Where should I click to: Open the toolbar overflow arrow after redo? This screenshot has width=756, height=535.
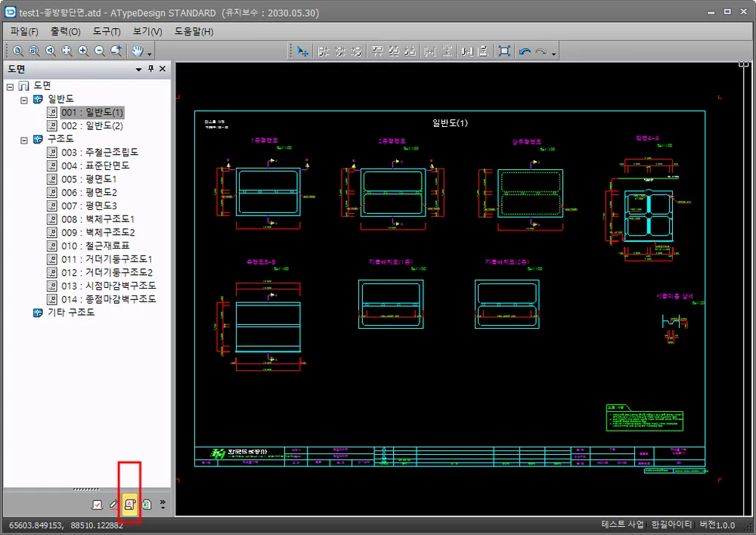[x=553, y=54]
